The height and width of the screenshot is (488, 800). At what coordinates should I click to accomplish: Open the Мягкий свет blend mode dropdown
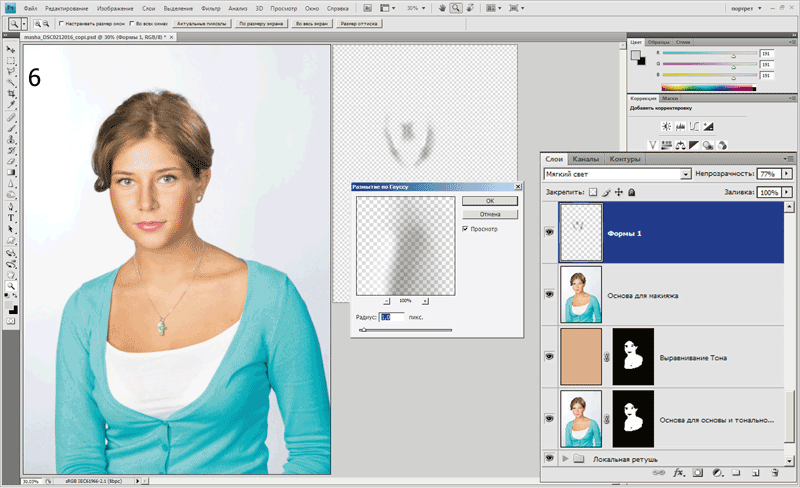tap(686, 174)
